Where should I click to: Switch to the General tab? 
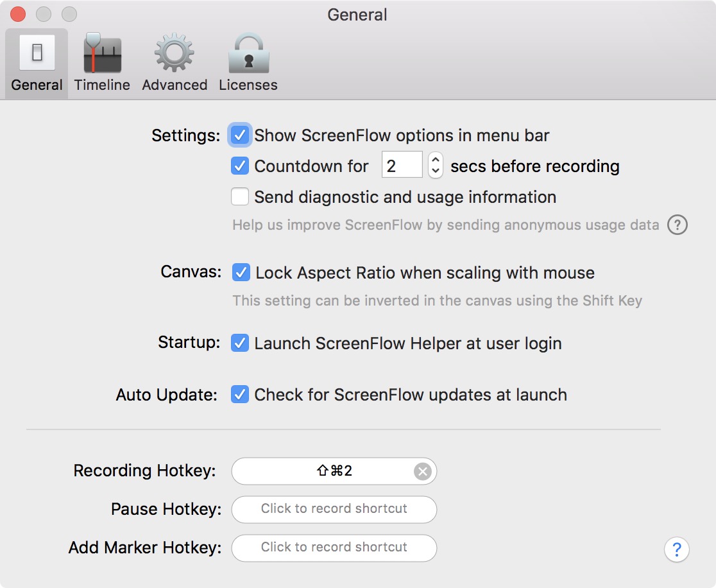pos(36,61)
